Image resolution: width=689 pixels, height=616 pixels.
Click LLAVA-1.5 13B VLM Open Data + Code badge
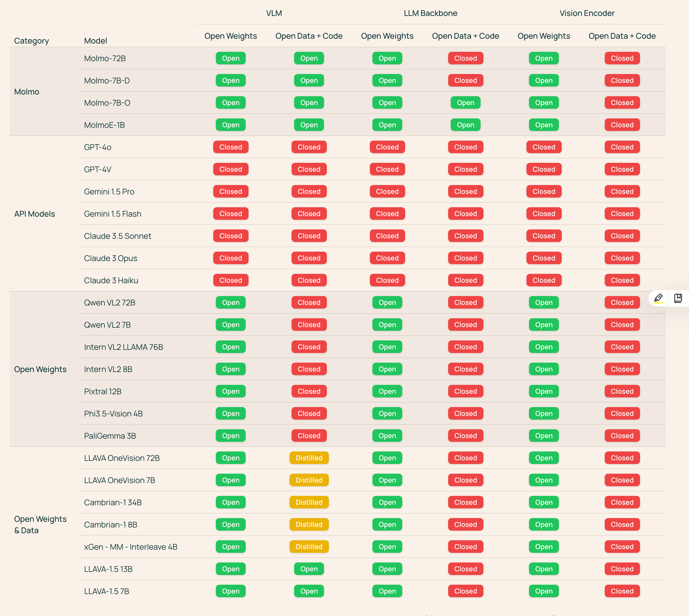point(309,569)
